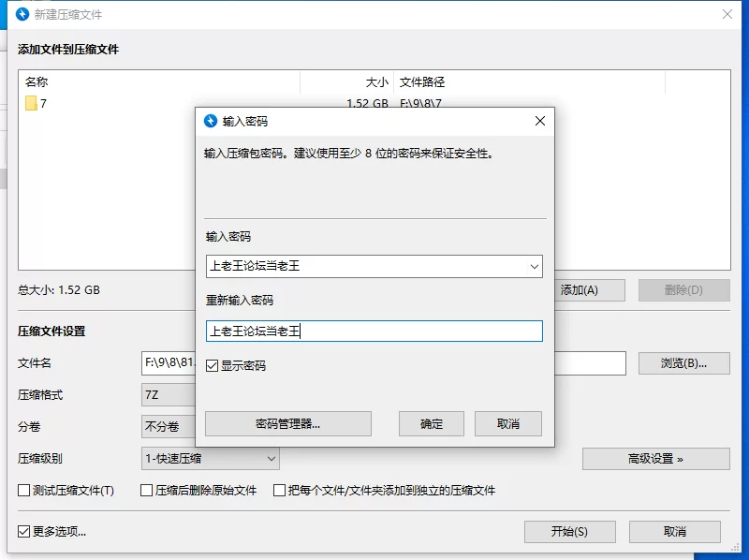Select the F:\9\8\7 path cell
Viewport: 749px width, 560px height.
pos(420,103)
